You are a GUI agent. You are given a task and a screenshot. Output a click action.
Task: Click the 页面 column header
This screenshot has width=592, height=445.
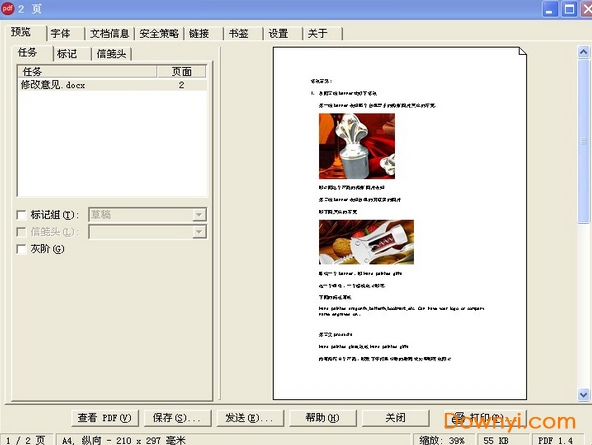(x=182, y=71)
